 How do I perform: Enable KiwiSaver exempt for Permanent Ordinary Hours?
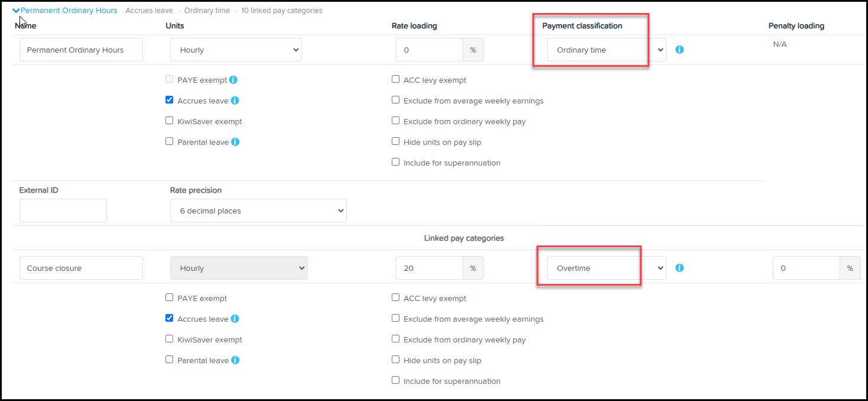pyautogui.click(x=170, y=121)
